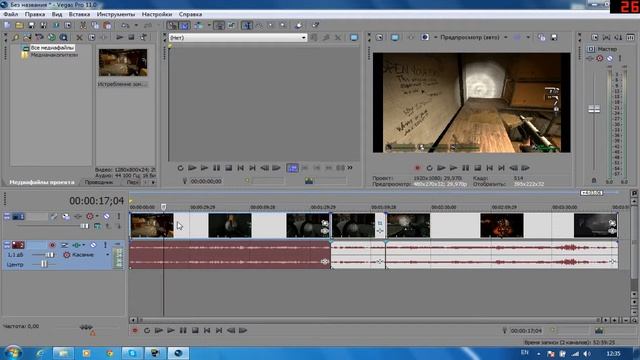
Task: Click Copy Snapshot to Clipboard icon
Action: tap(542, 38)
